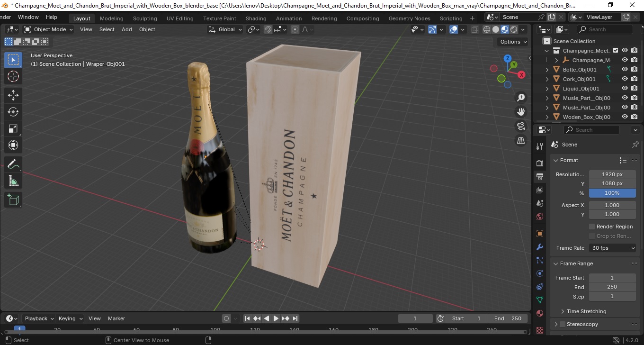Collapse the Format panel
Screen dimensions: 644x345
click(556, 160)
